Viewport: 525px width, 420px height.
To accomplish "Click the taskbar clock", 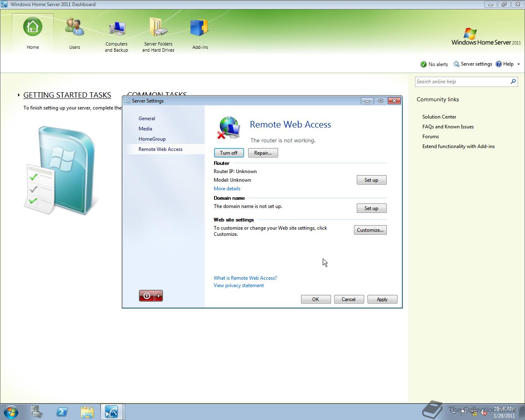I will click(x=504, y=412).
